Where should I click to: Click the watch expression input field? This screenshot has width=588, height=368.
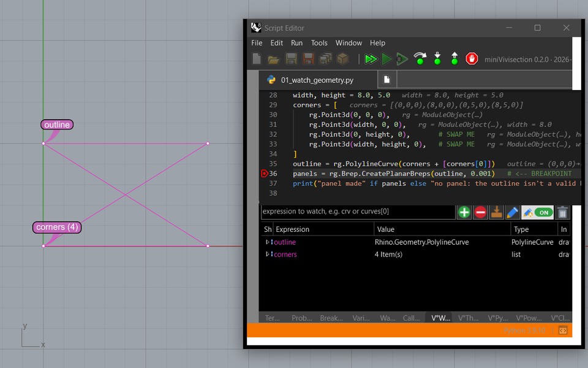click(x=358, y=212)
